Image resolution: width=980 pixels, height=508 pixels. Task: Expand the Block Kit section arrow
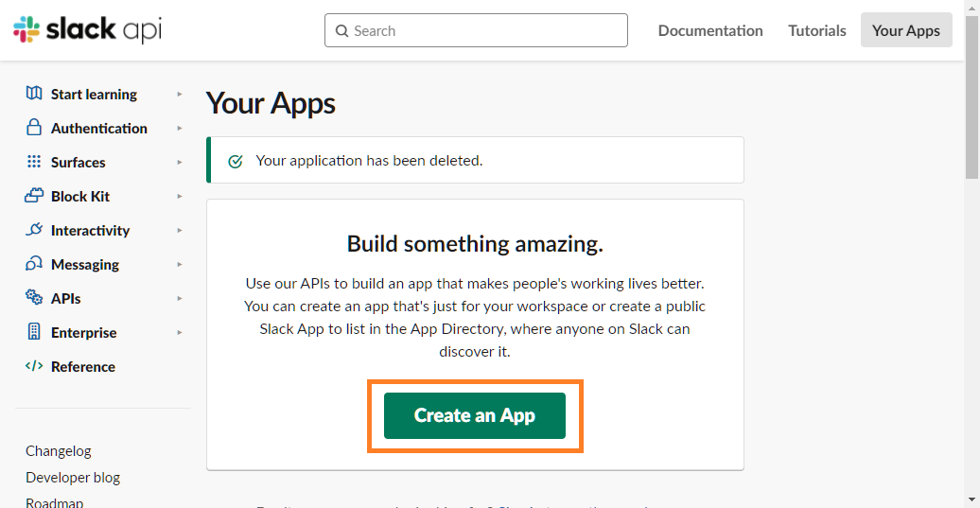[x=180, y=196]
